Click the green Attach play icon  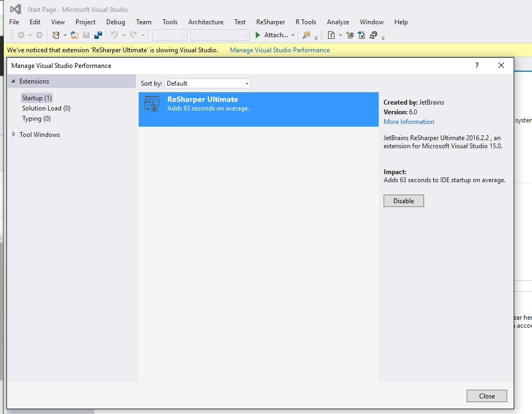[258, 35]
